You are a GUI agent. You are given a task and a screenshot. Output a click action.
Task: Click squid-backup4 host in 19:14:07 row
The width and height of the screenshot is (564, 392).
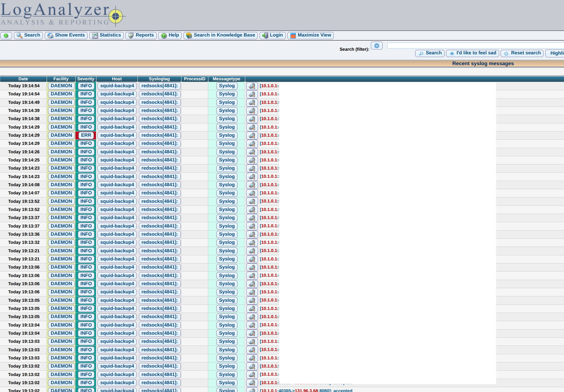[117, 193]
